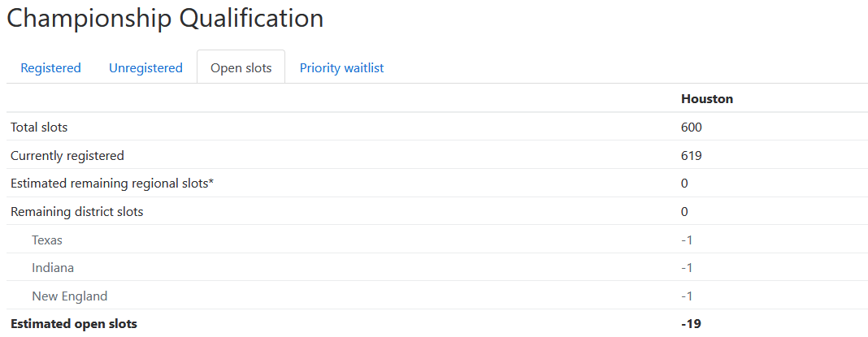Click the Championship Qualification heading

pos(165,19)
